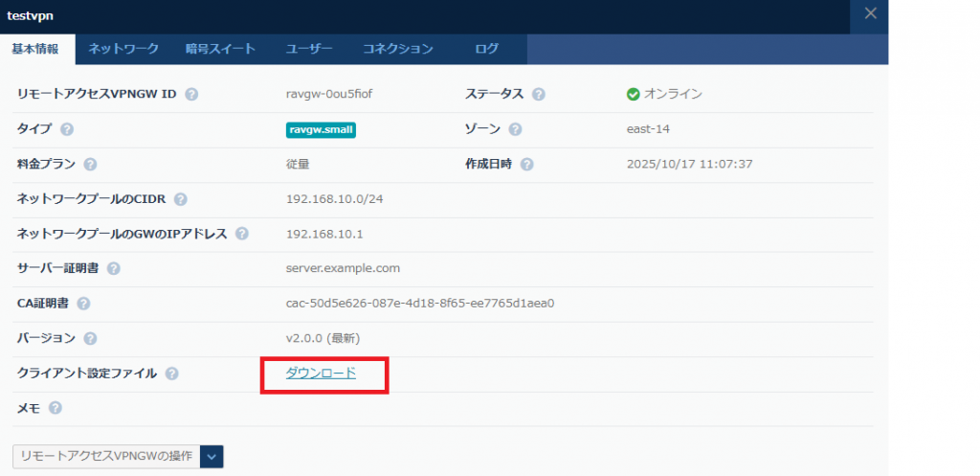Click help icon next to 作成日時
The width and height of the screenshot is (980, 476).
[x=527, y=165]
